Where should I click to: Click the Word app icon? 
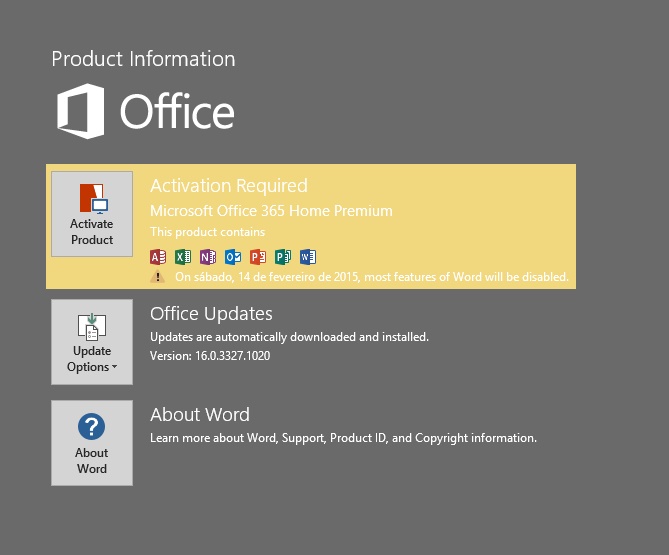(308, 257)
